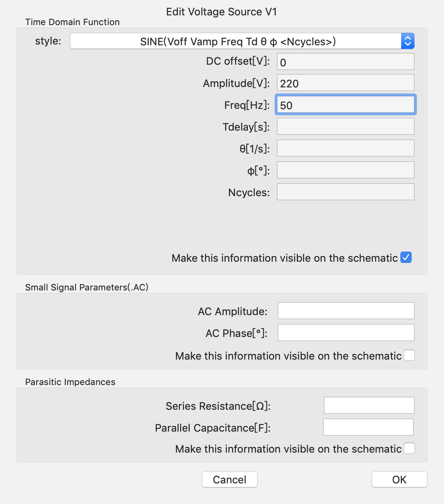Click the highlighted Freq field border
Image resolution: width=444 pixels, height=504 pixels.
pos(345,104)
